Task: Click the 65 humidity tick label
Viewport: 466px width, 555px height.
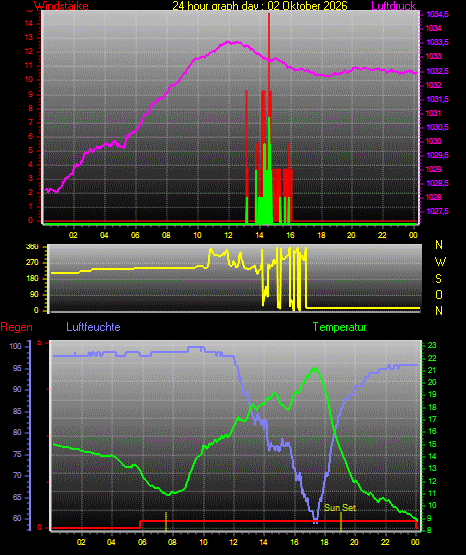Action: tap(17, 497)
